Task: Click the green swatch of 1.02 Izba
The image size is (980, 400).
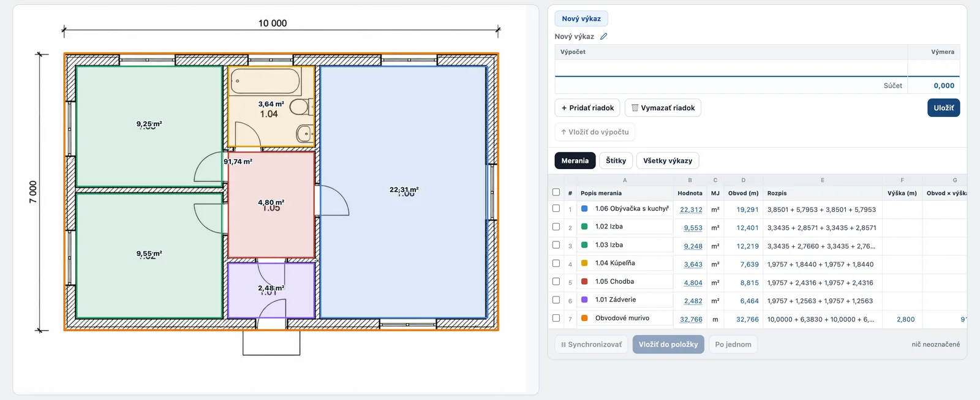Action: tap(584, 227)
